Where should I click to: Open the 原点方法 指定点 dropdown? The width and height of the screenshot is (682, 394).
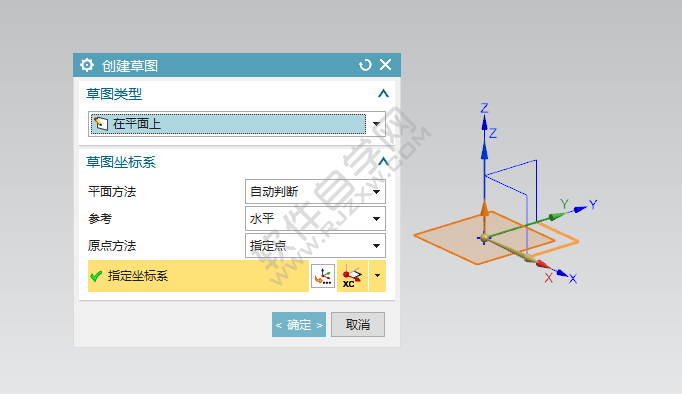pos(315,245)
